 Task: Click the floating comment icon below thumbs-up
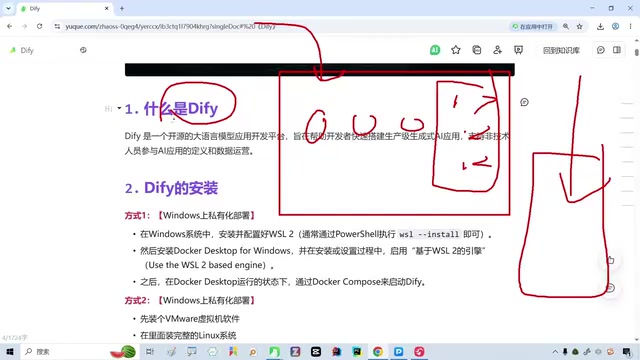point(610,288)
